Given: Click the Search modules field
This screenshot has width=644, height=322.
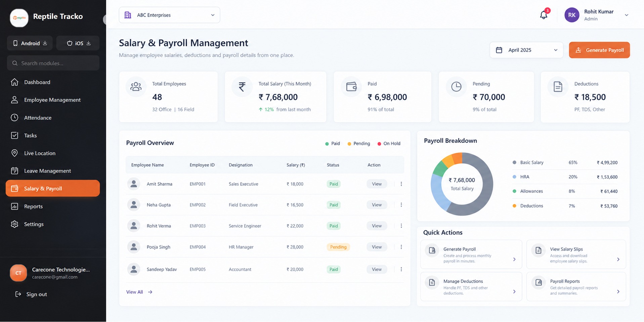Looking at the screenshot, I should 53,63.
